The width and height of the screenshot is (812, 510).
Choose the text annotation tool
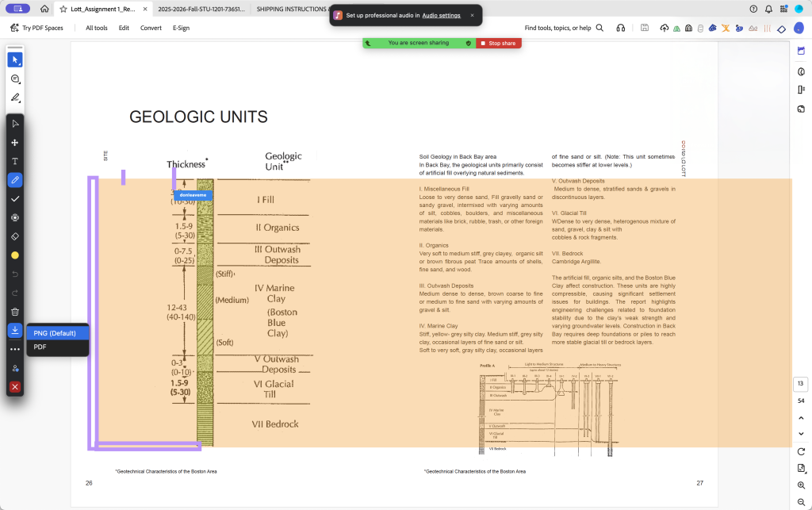pos(15,161)
